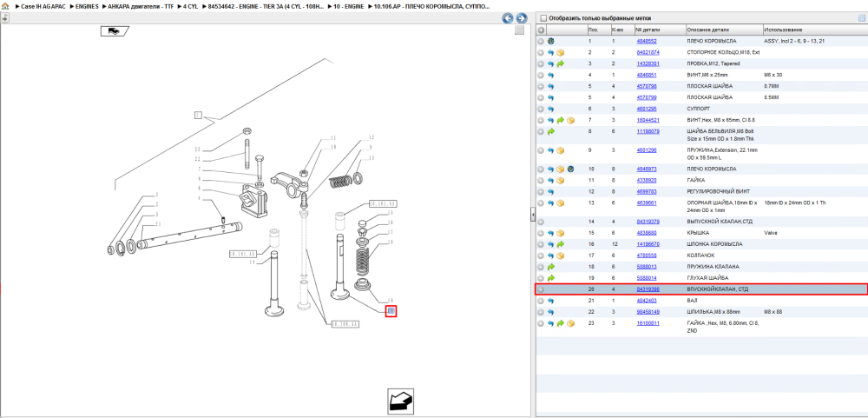Sort by 'Использование' column header
This screenshot has height=418, width=868.
[x=814, y=30]
